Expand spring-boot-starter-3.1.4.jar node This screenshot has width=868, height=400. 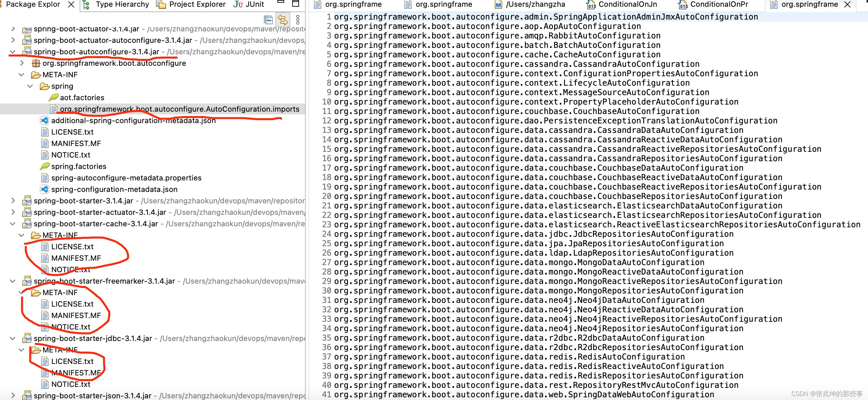13,201
